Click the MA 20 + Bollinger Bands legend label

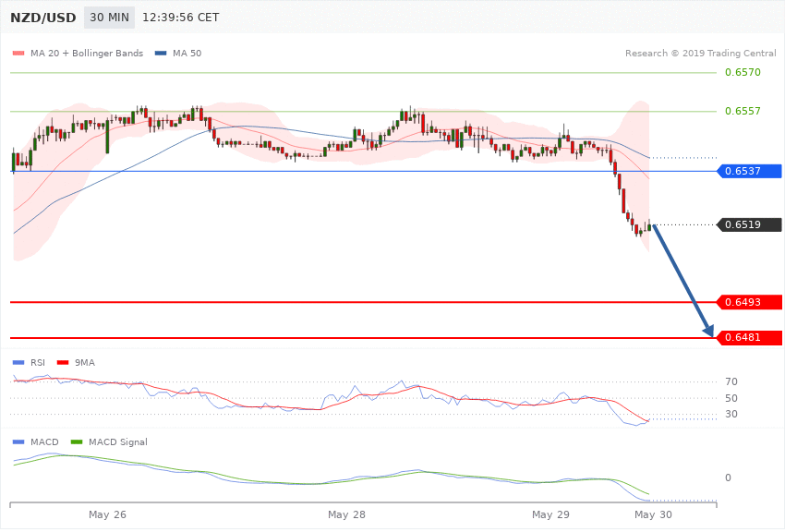[87, 53]
